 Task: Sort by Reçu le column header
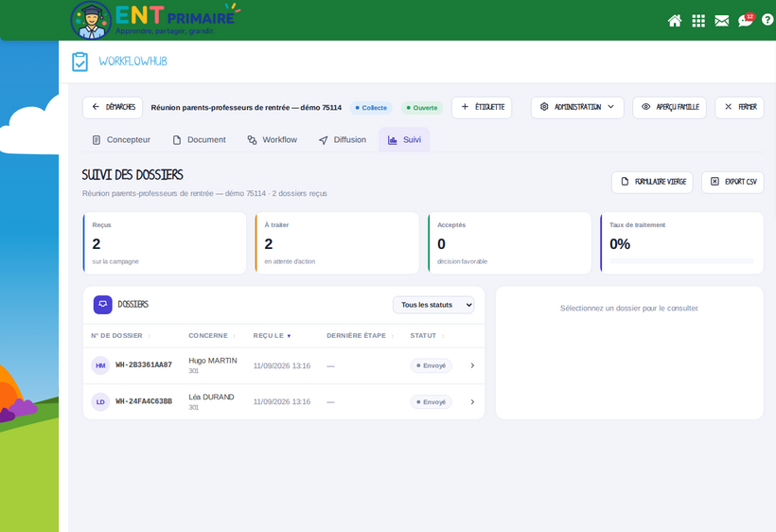[273, 336]
